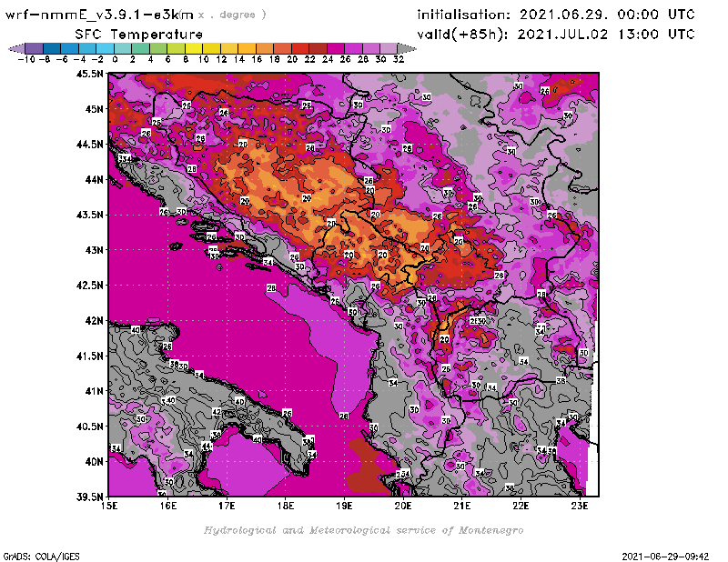Pick the red legend swatch between 20 and 22
The width and height of the screenshot is (728, 562).
(x=300, y=48)
